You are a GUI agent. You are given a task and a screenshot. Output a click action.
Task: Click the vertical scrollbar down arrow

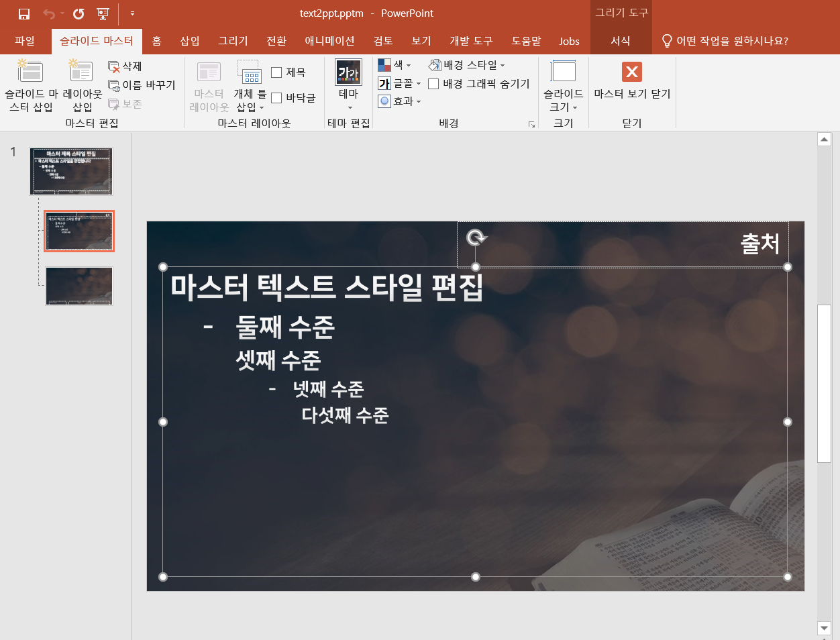point(825,628)
